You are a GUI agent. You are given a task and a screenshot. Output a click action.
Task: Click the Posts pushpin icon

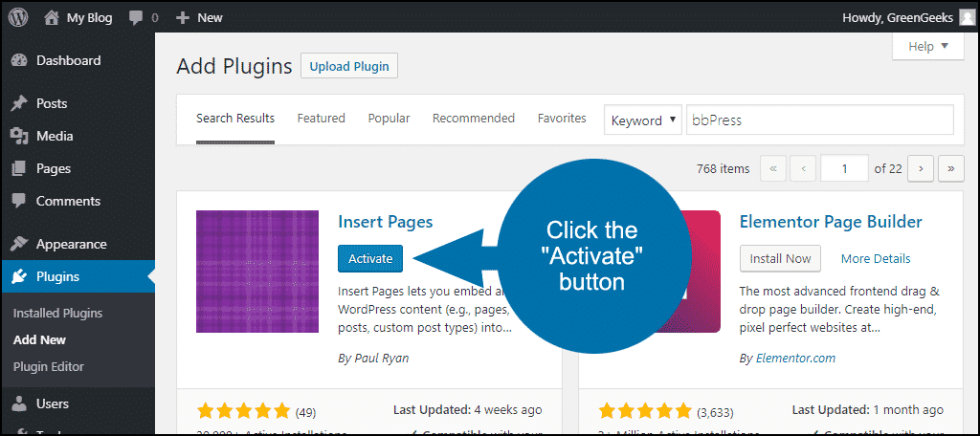coord(19,103)
